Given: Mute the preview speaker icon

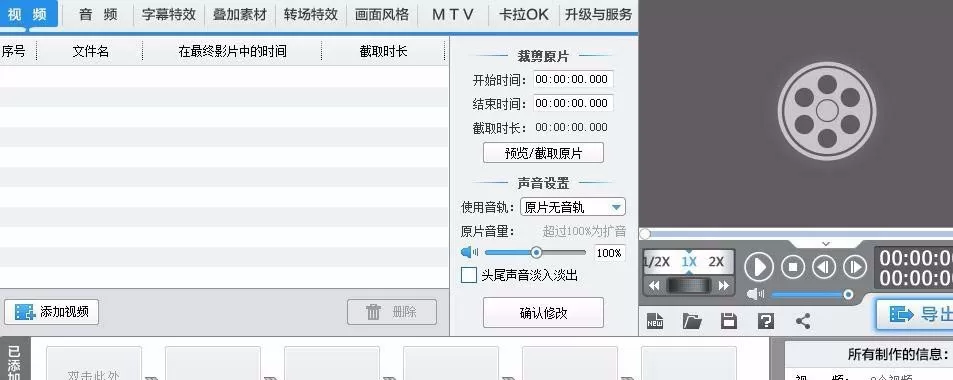Looking at the screenshot, I should (x=755, y=295).
